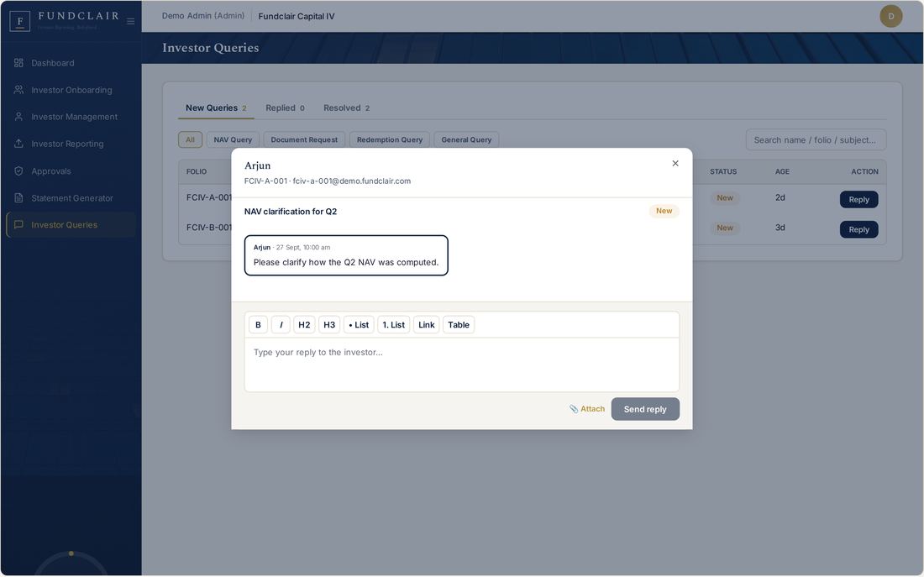The height and width of the screenshot is (577, 924).
Task: Click the Statement Generator document icon
Action: 18,198
